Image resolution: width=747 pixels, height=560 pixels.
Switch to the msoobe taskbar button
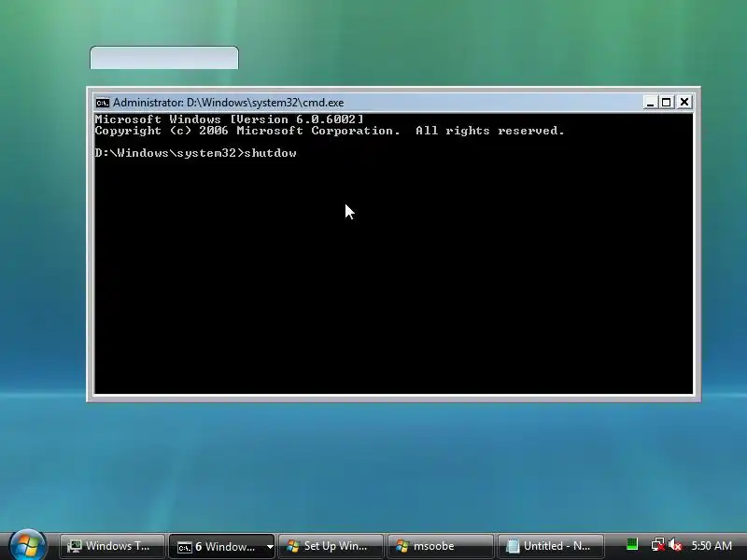tap(440, 546)
